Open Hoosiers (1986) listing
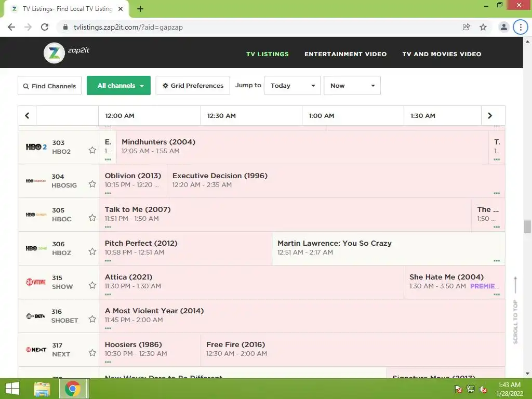The height and width of the screenshot is (399, 532). pyautogui.click(x=150, y=350)
